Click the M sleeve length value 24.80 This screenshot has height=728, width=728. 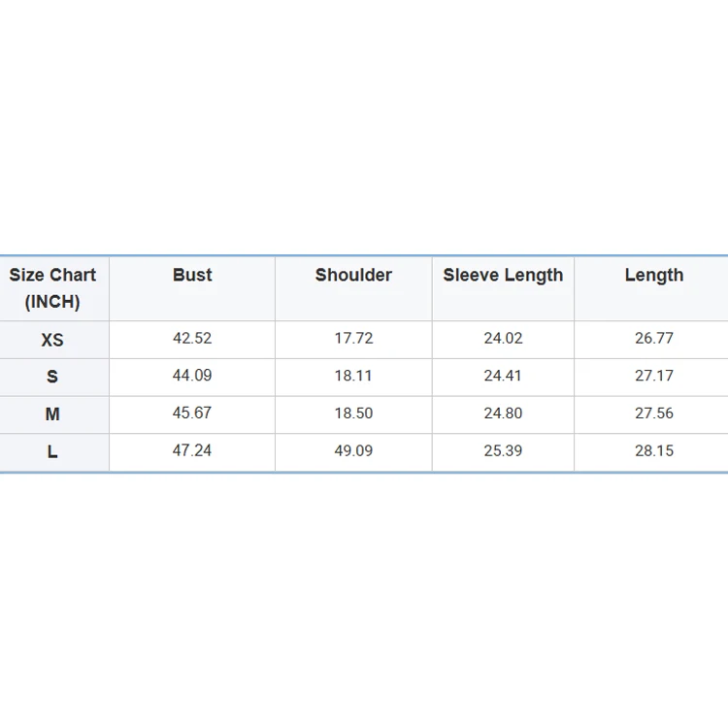tap(503, 414)
